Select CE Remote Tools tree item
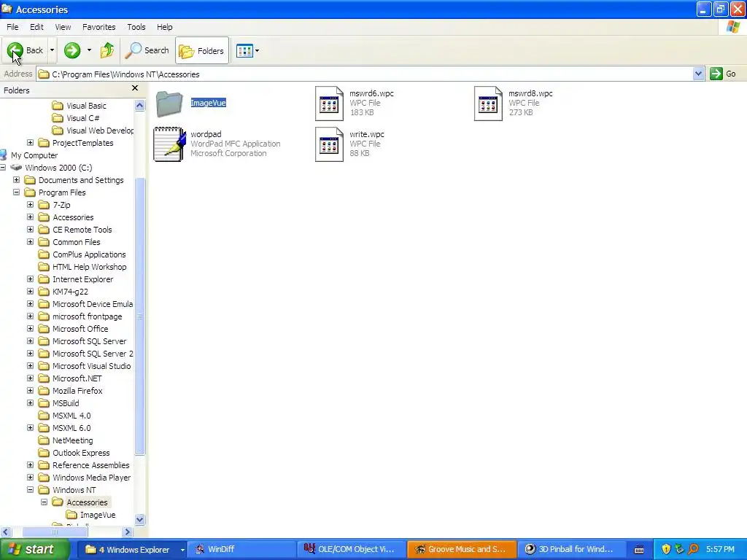 click(82, 230)
